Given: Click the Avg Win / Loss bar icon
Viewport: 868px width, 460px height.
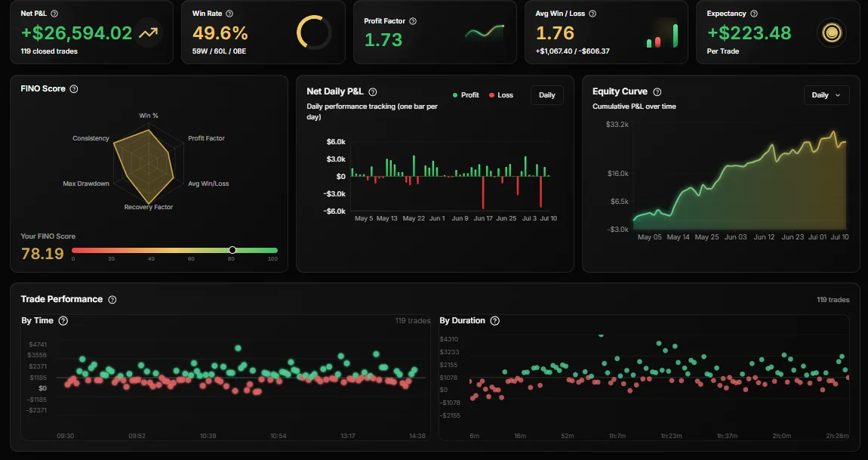Looking at the screenshot, I should (x=662, y=35).
